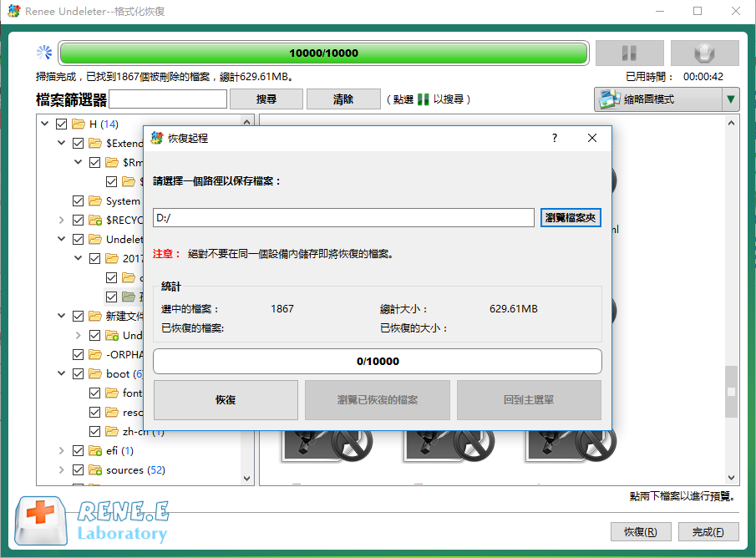Collapse the 新建文件 folder node

pyautogui.click(x=61, y=316)
